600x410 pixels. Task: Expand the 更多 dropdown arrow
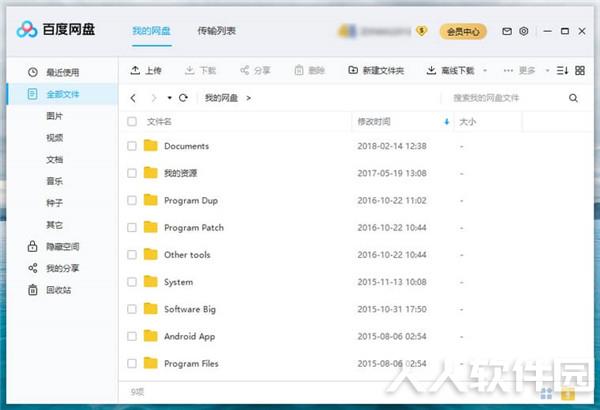pyautogui.click(x=548, y=70)
